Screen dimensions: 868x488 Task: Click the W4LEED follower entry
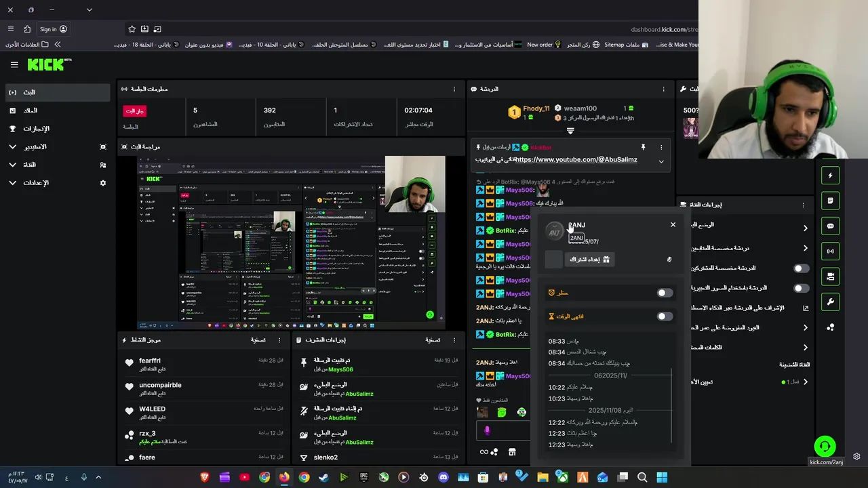[204, 413]
